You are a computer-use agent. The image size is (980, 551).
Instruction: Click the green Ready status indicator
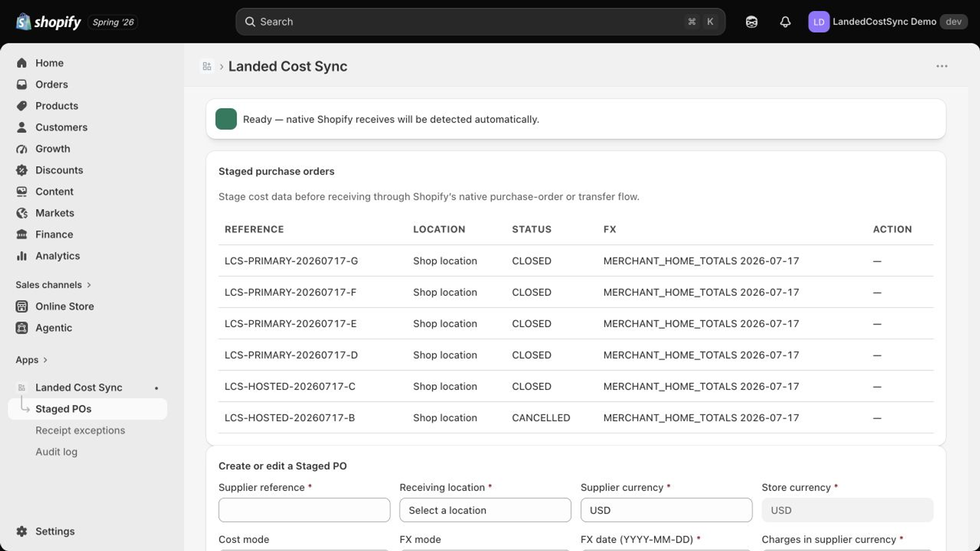[226, 119]
